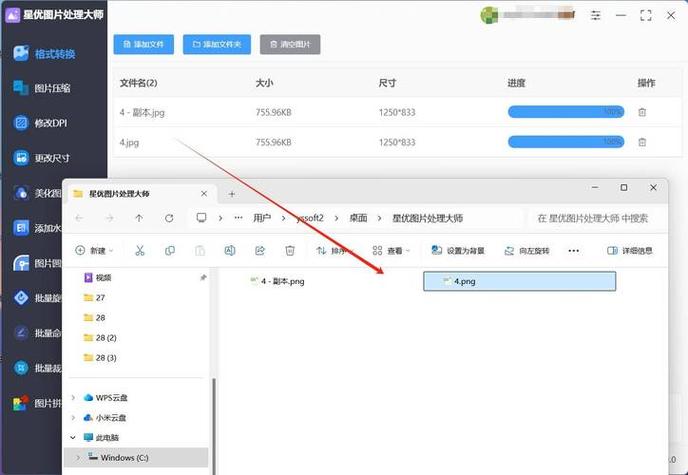Click the Share icon in Explorer toolbar

pos(260,250)
